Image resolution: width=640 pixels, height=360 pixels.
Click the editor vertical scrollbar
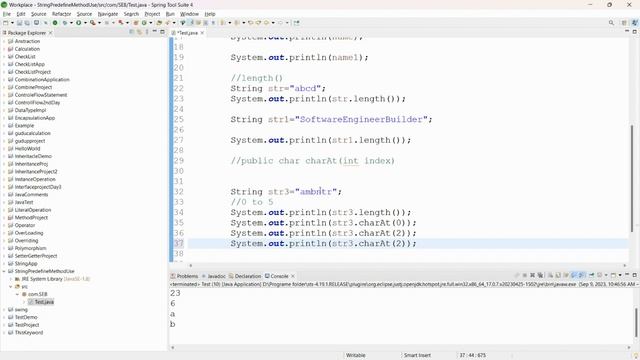(632, 178)
